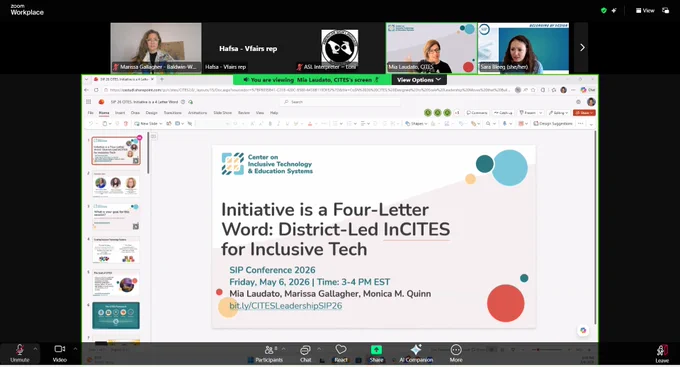Expand the arrow beside Chat
Screen dimensions: 680x367
(319, 349)
